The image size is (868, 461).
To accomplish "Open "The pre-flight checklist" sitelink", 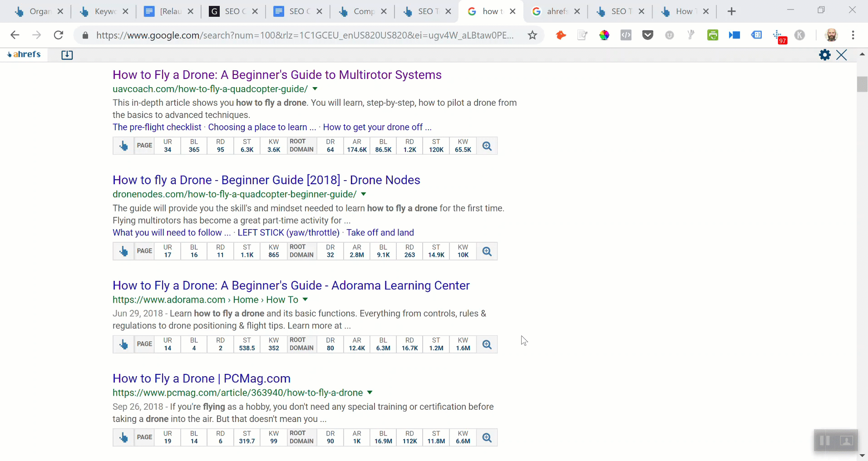I will tap(157, 127).
